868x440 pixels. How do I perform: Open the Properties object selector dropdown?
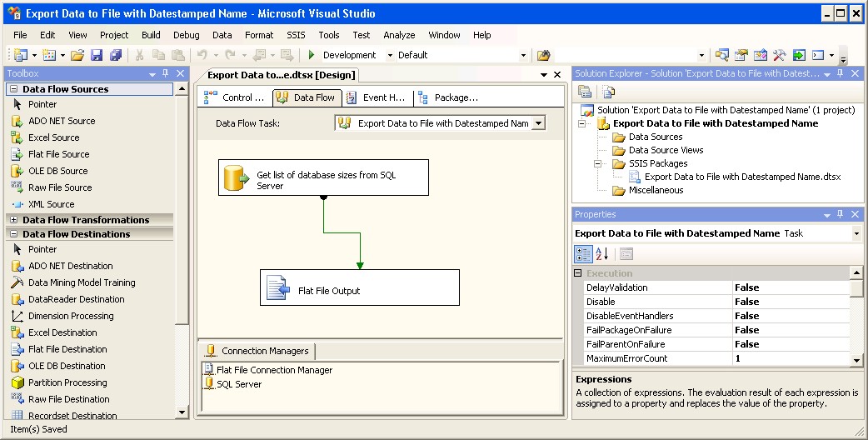856,233
